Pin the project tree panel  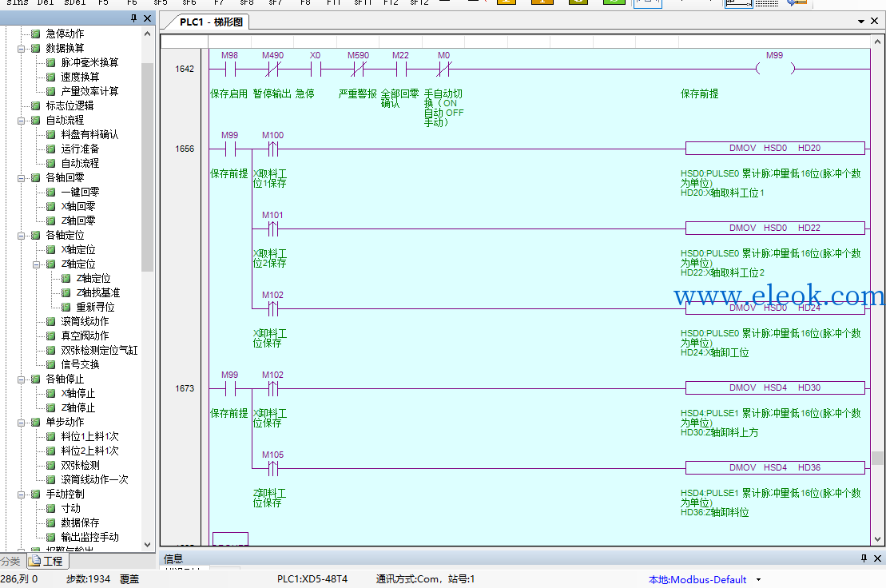pos(133,18)
